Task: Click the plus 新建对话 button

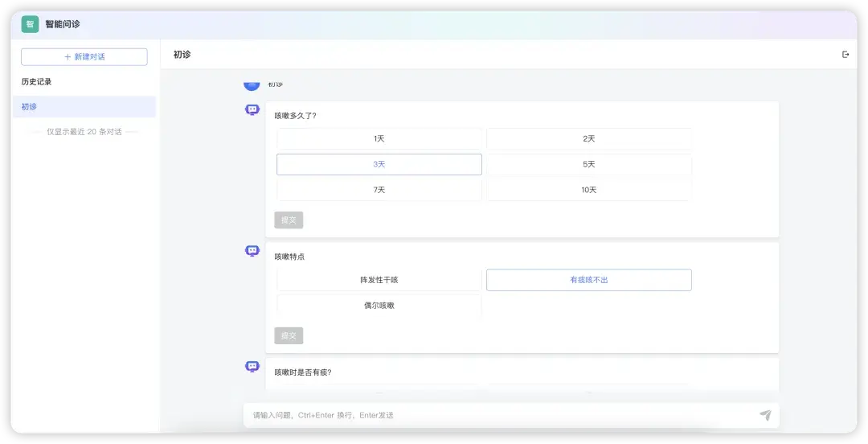Action: tap(84, 57)
